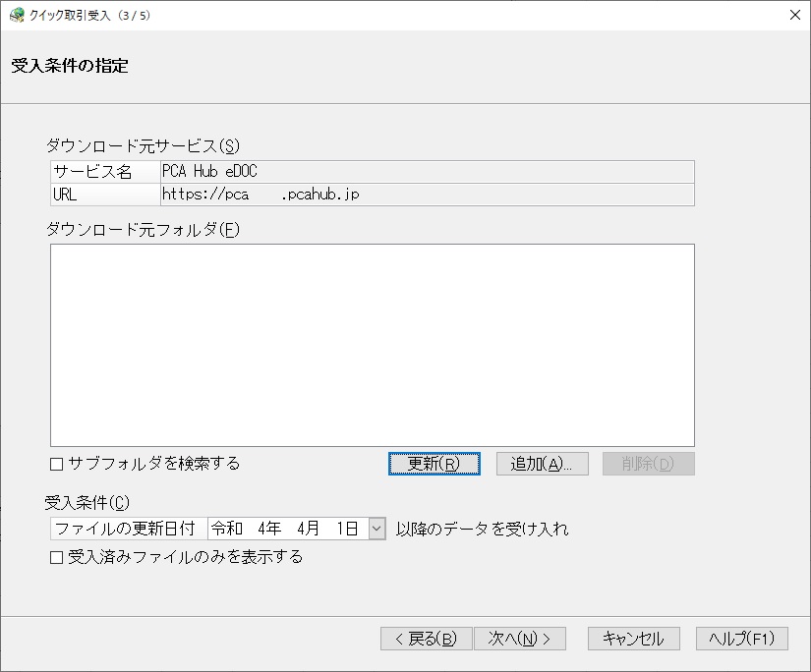This screenshot has width=811, height=672.
Task: Proceed with 次へ(N) button
Action: point(520,639)
